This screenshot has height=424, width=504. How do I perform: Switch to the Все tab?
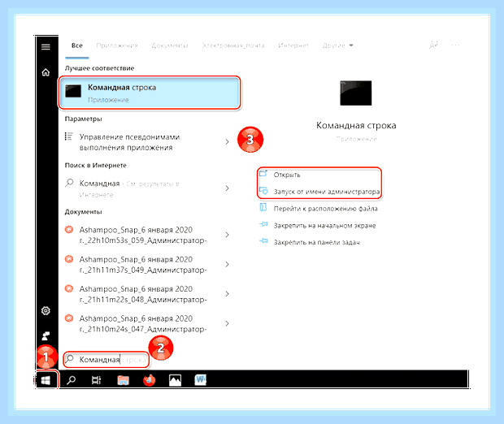tap(77, 45)
